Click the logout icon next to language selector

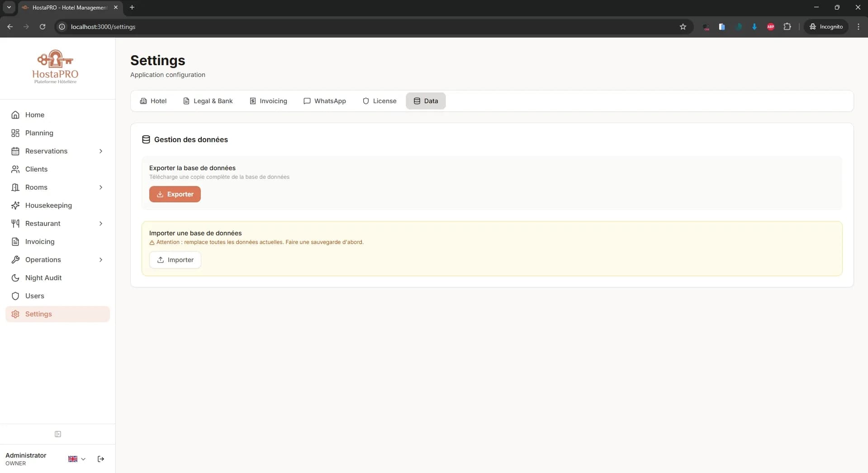tap(100, 459)
